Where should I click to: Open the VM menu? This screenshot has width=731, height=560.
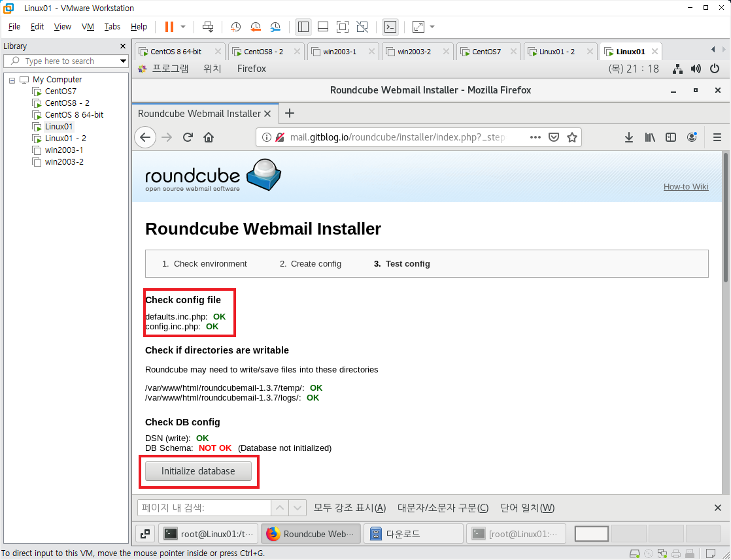[x=88, y=27]
